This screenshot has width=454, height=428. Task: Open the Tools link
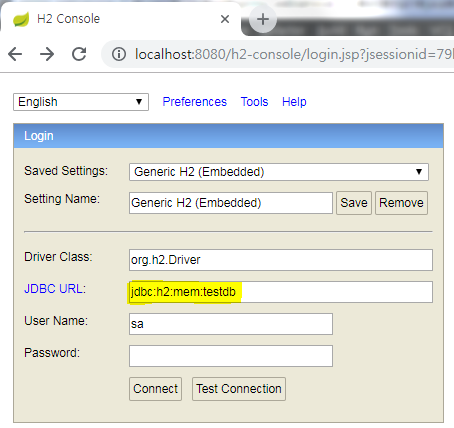tap(254, 102)
